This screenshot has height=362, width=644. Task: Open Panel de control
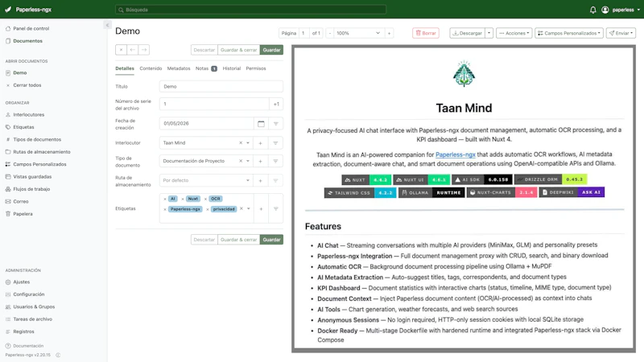coord(27,28)
